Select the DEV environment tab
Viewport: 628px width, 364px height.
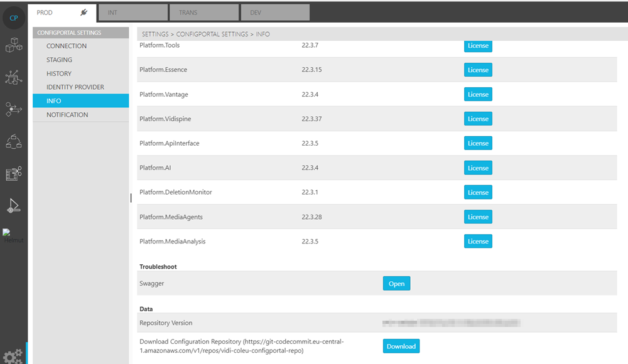[276, 13]
